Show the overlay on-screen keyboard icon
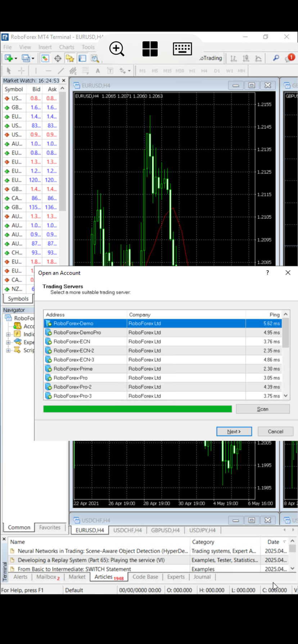Screen dimensions: 298x644 click(x=182, y=49)
